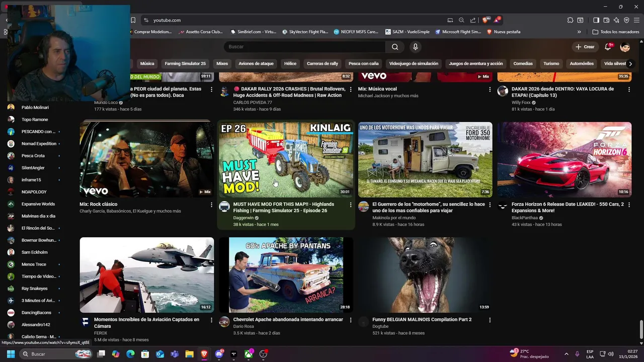Screen dimensions: 644x362
Task: Click the YouTube Buscar search field
Action: (x=304, y=47)
